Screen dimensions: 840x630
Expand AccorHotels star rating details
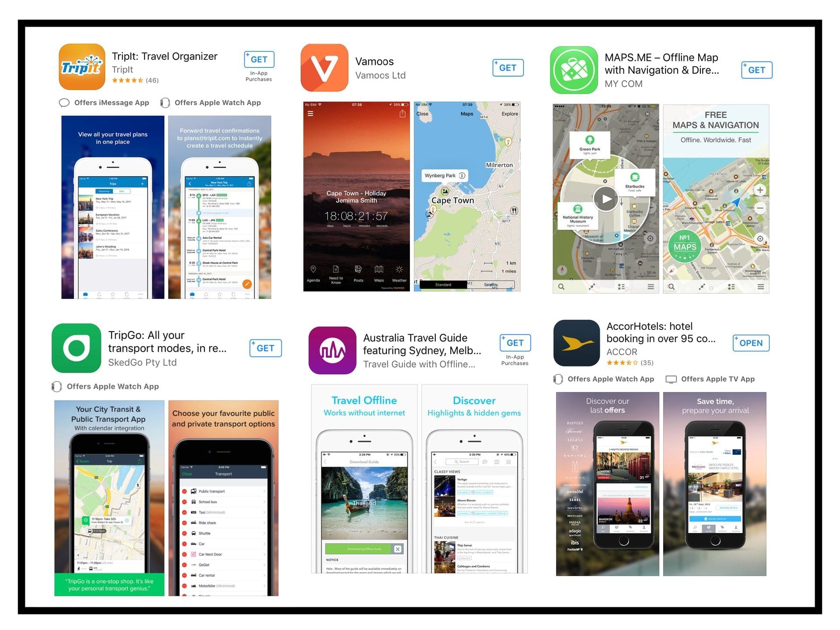pos(631,360)
